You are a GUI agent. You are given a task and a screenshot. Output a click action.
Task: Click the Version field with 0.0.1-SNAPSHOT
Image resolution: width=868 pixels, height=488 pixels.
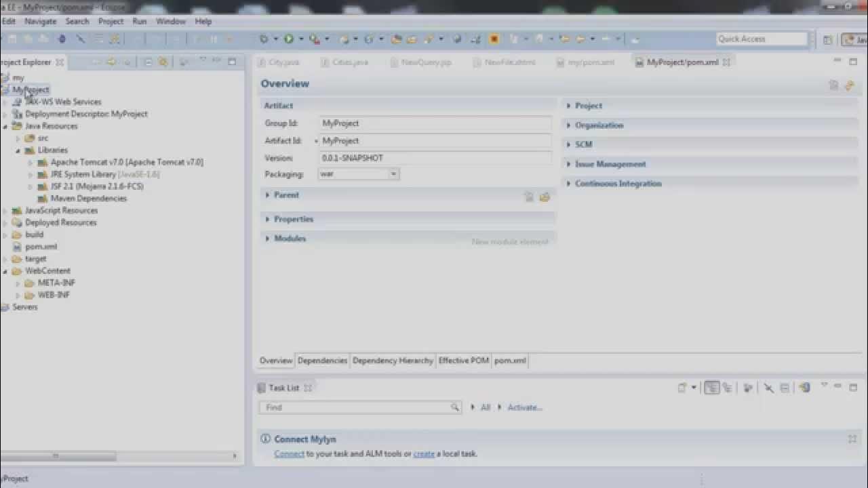(435, 158)
